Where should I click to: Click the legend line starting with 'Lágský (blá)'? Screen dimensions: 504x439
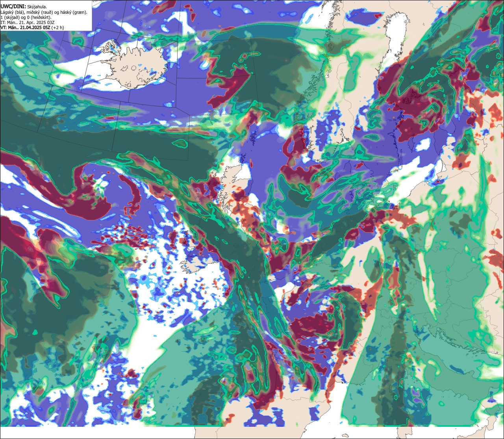pyautogui.click(x=44, y=12)
